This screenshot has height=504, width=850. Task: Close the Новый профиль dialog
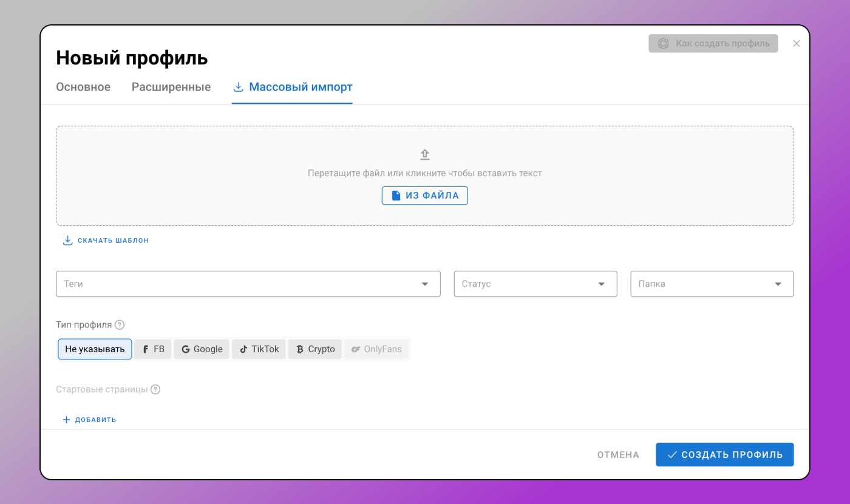point(797,44)
